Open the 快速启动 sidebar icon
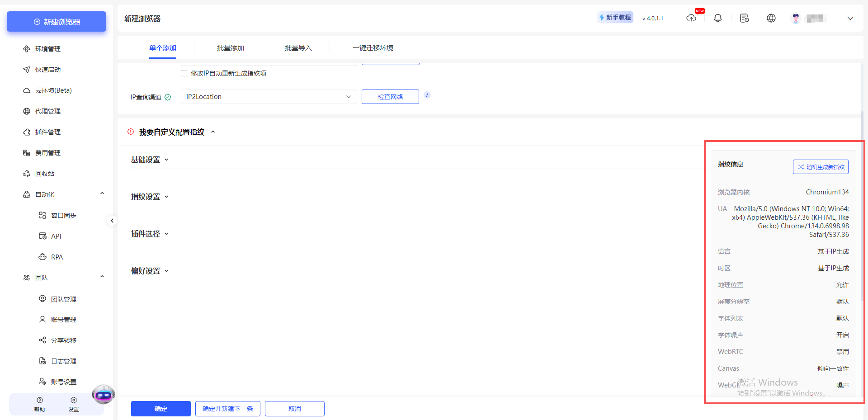868x420 pixels. [47, 69]
